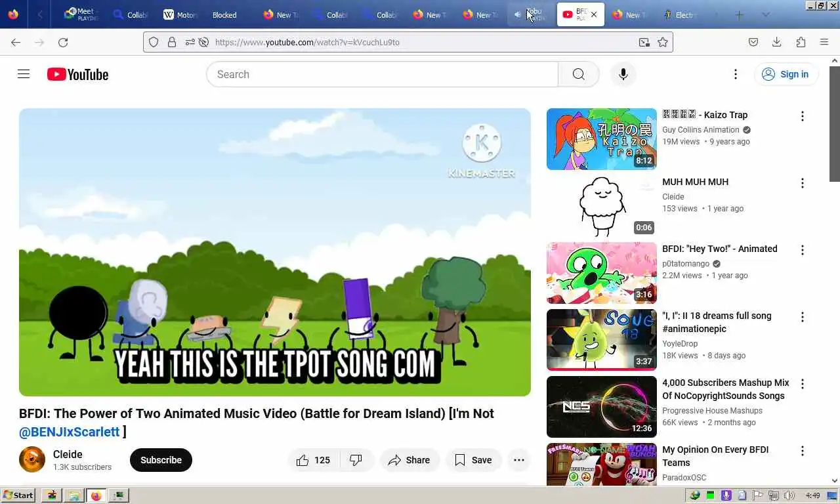This screenshot has width=840, height=504.
Task: Share the video
Action: (x=409, y=460)
